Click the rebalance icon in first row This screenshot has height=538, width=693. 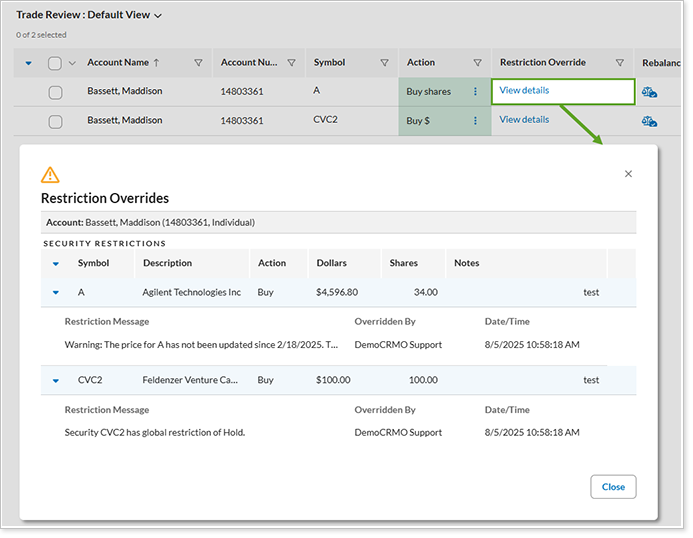[649, 92]
